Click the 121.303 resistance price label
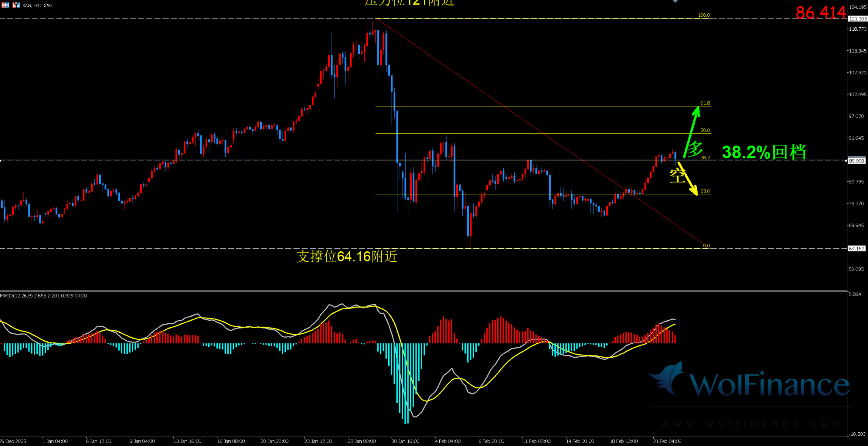 [857, 19]
